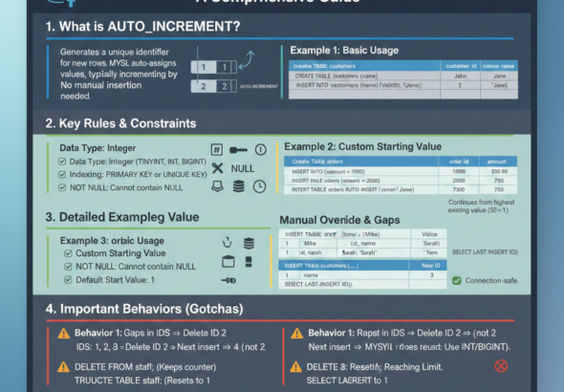Click the green check beside Connection-safe
This screenshot has height=392, width=564.
(x=456, y=280)
